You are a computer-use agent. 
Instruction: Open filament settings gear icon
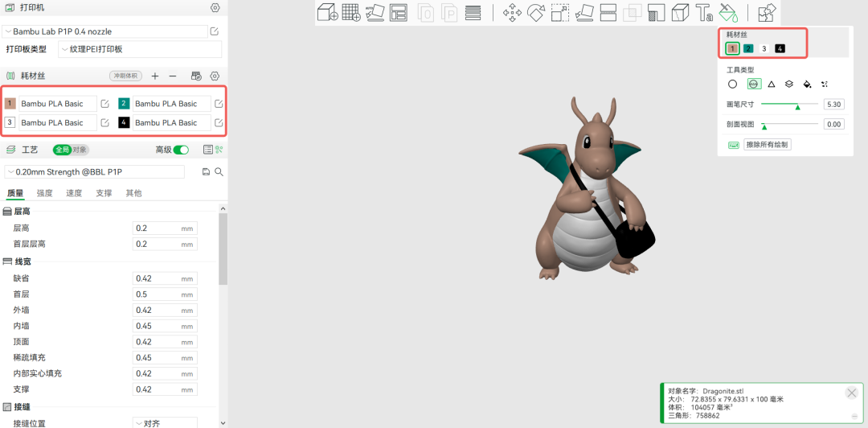coord(215,76)
